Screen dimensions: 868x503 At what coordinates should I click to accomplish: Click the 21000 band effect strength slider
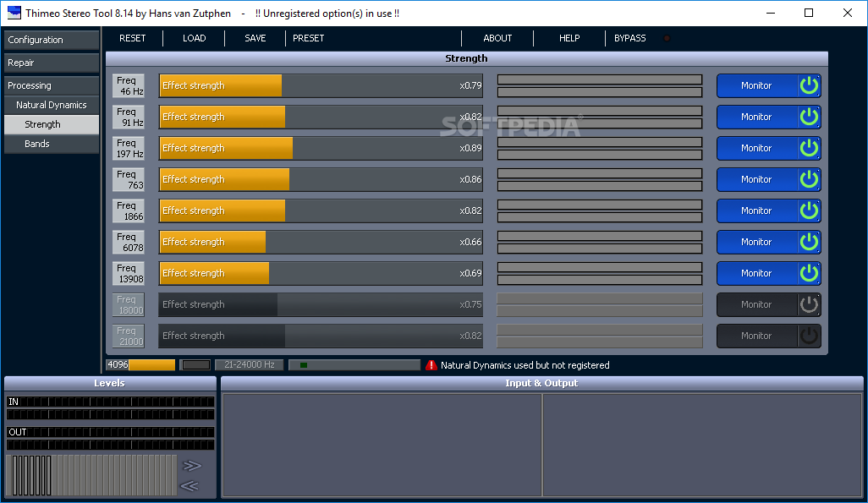pyautogui.click(x=321, y=336)
